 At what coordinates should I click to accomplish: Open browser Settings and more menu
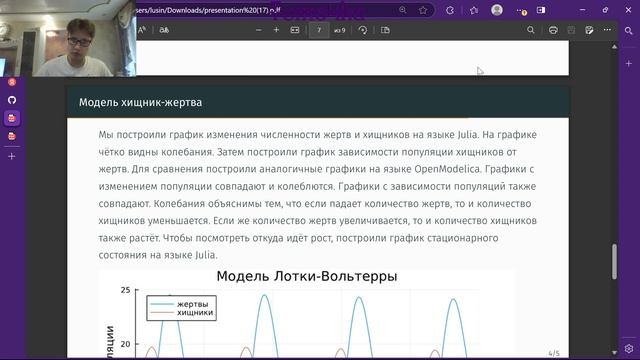(520, 11)
